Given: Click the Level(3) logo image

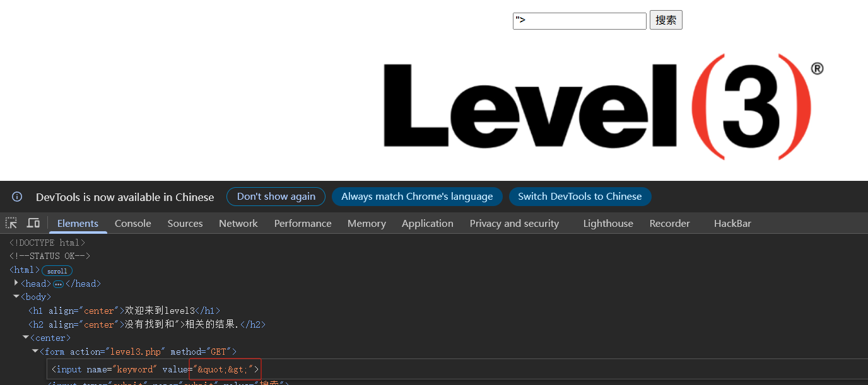Looking at the screenshot, I should click(x=604, y=106).
